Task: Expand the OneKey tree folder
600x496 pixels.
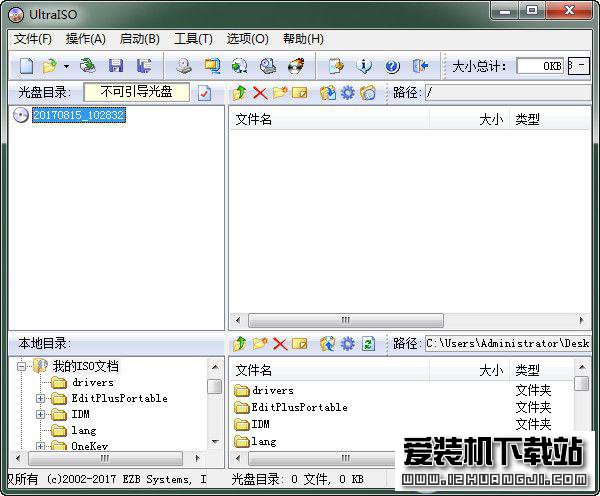Action: click(x=41, y=446)
